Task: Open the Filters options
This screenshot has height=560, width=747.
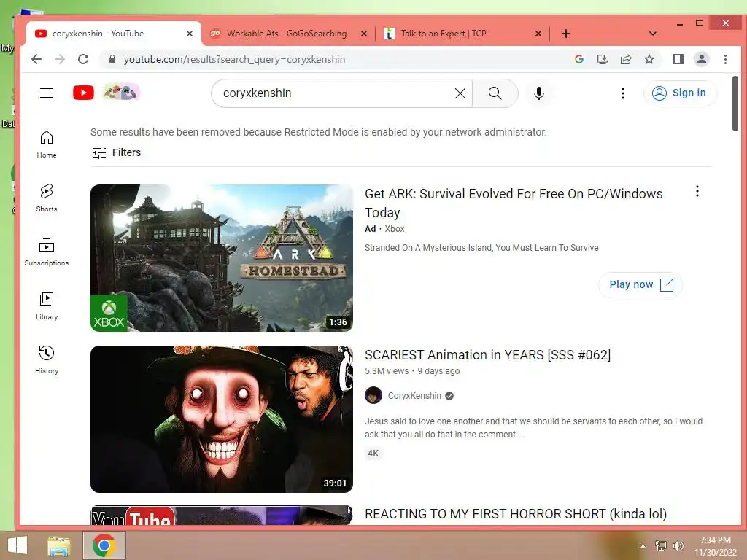Action: [116, 152]
